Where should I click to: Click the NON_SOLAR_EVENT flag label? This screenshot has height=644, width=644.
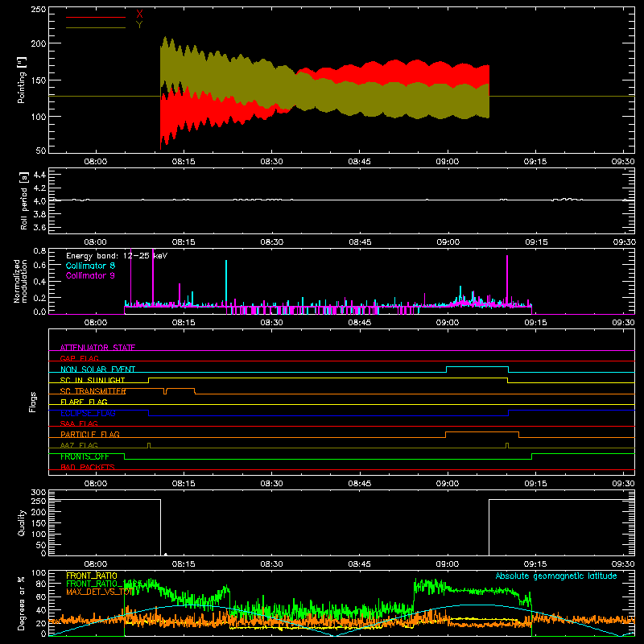97,369
